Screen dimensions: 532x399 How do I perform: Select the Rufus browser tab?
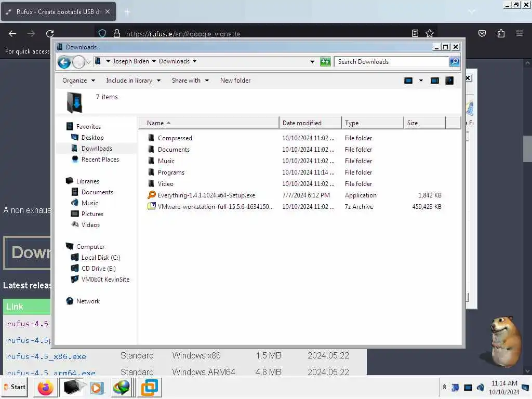tap(58, 11)
